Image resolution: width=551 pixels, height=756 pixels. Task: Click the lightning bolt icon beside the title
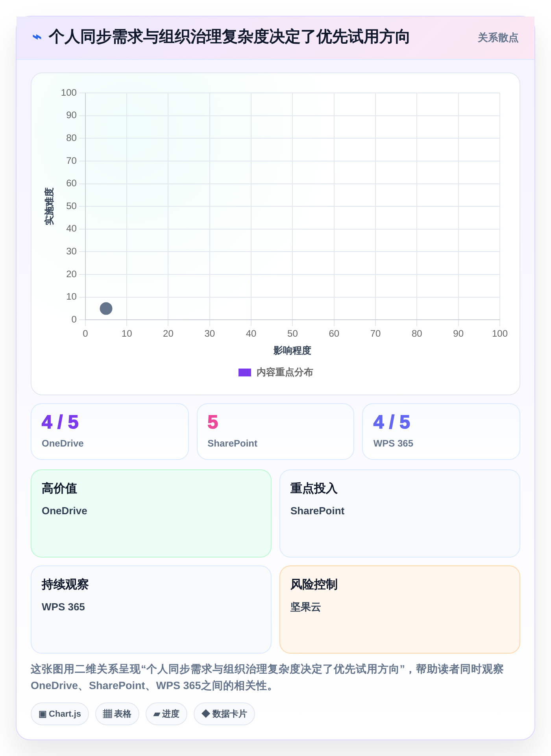tap(37, 37)
